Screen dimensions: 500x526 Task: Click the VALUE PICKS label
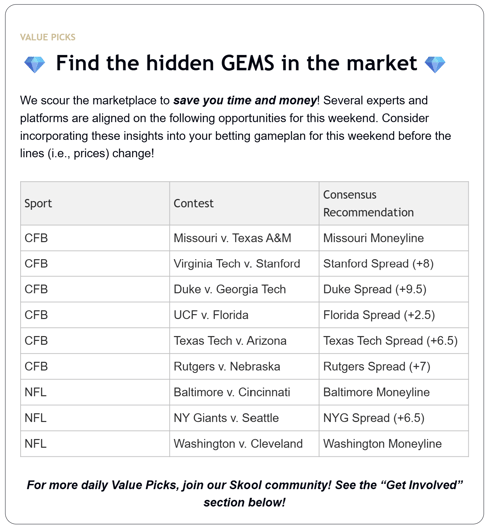[x=48, y=37]
